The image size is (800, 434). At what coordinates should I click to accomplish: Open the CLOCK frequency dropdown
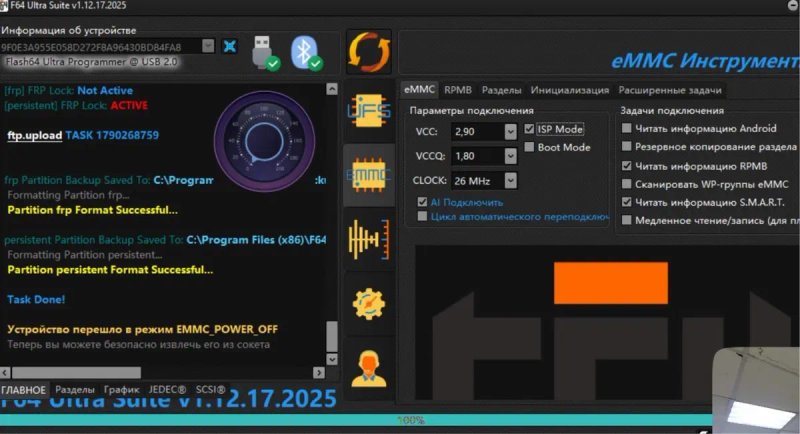click(510, 181)
